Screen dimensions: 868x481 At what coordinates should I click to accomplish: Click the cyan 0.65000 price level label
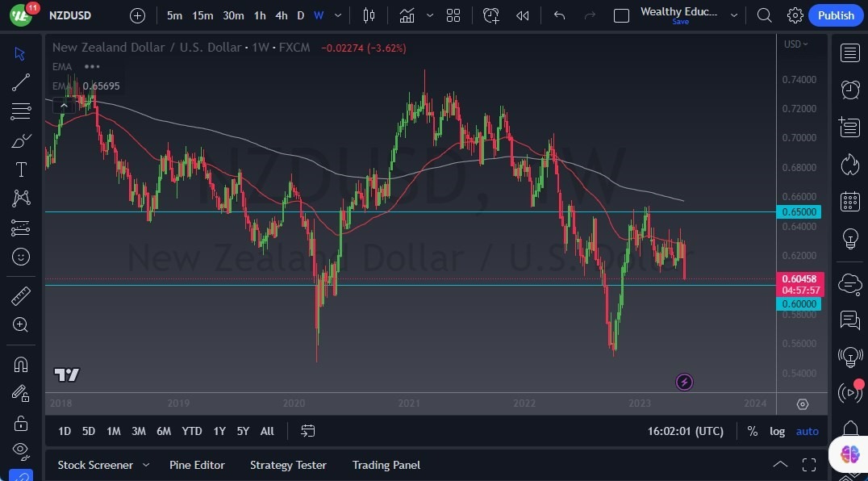click(x=799, y=211)
